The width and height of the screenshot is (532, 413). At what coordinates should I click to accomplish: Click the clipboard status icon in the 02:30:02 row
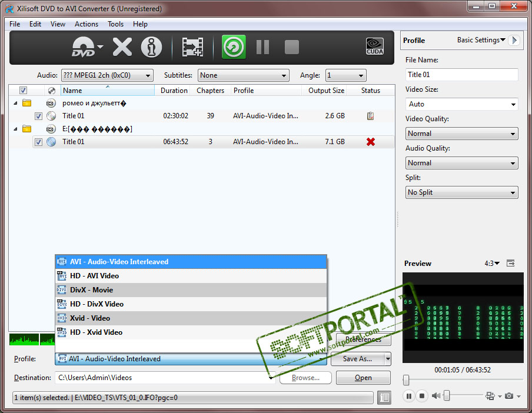(x=371, y=116)
